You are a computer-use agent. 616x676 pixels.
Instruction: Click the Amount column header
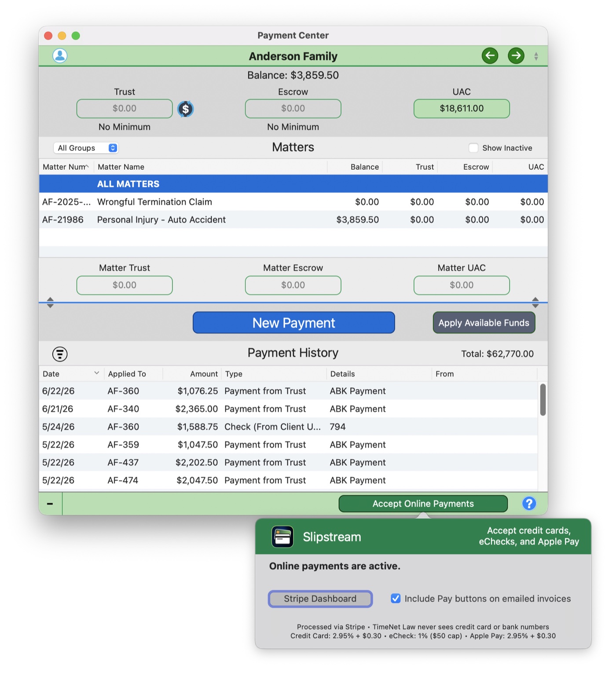192,374
